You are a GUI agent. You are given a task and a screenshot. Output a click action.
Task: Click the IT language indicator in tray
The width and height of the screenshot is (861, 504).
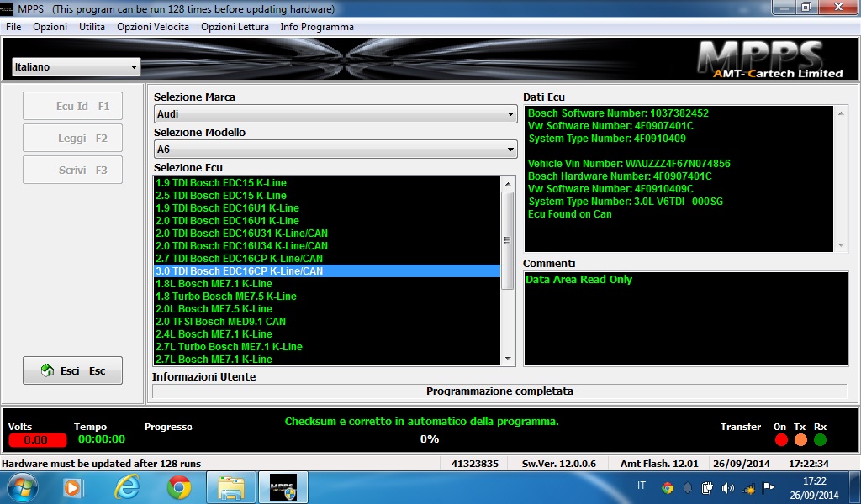(642, 486)
